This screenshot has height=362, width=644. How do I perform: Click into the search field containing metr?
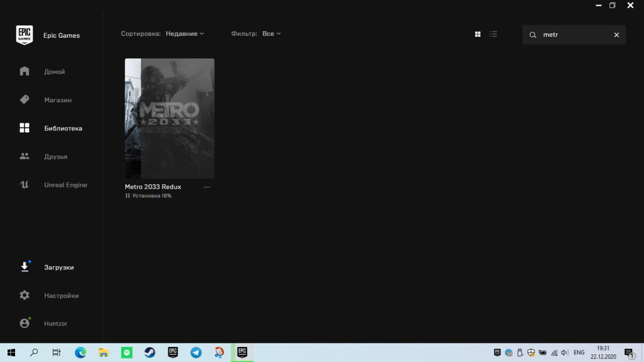574,35
